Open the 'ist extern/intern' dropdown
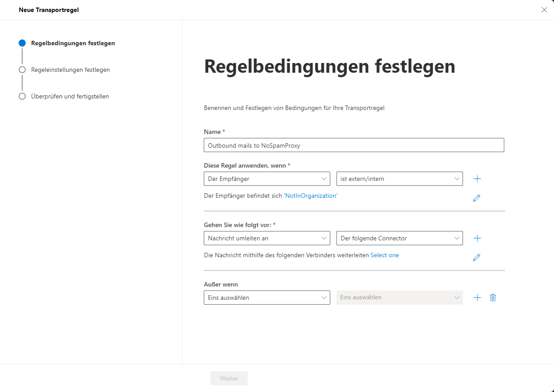The height and width of the screenshot is (392, 554). pyautogui.click(x=400, y=179)
